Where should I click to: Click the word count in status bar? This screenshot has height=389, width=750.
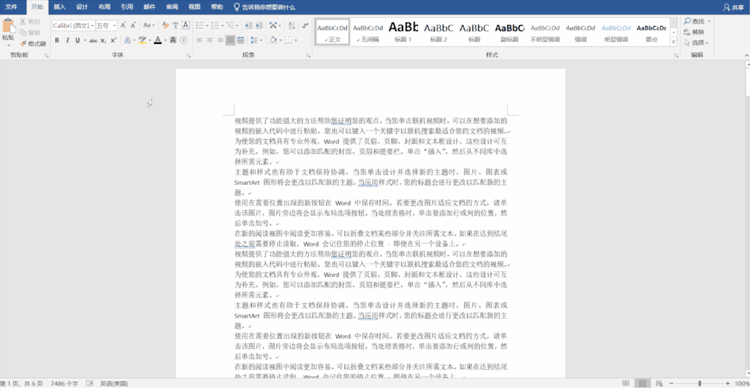pyautogui.click(x=64, y=384)
